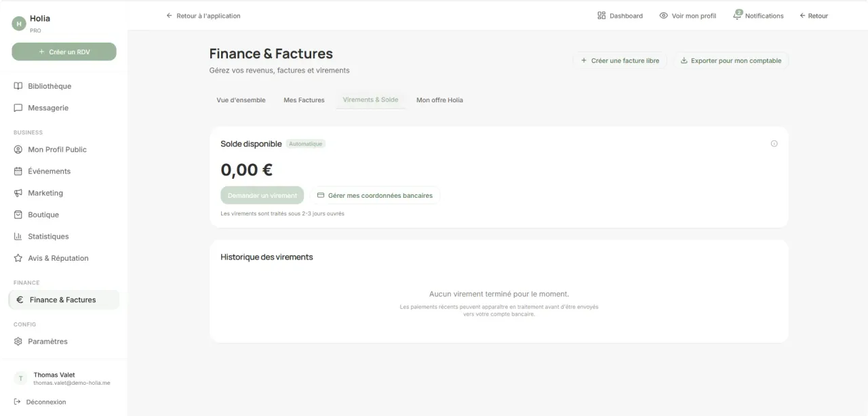Click the Retour link at top right
Viewport: 868px width, 416px height.
814,16
